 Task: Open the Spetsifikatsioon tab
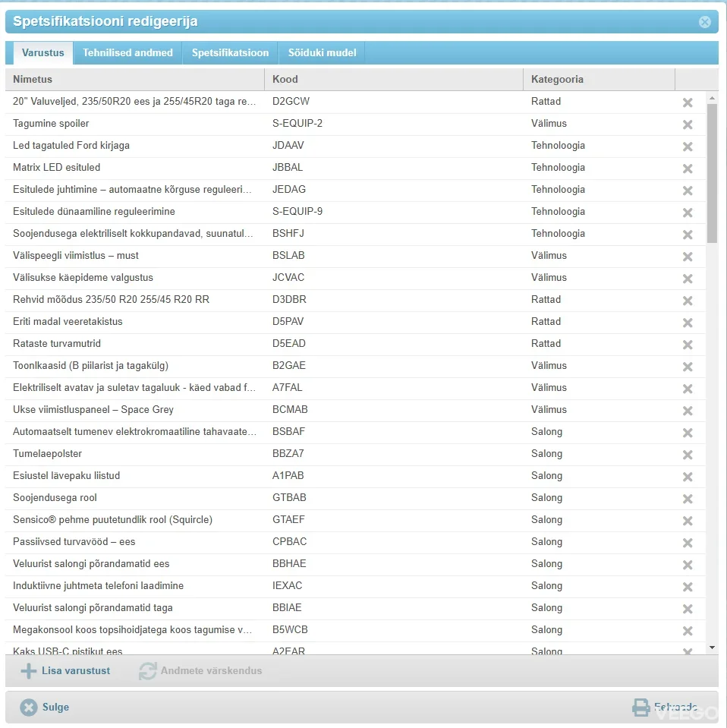[x=230, y=53]
